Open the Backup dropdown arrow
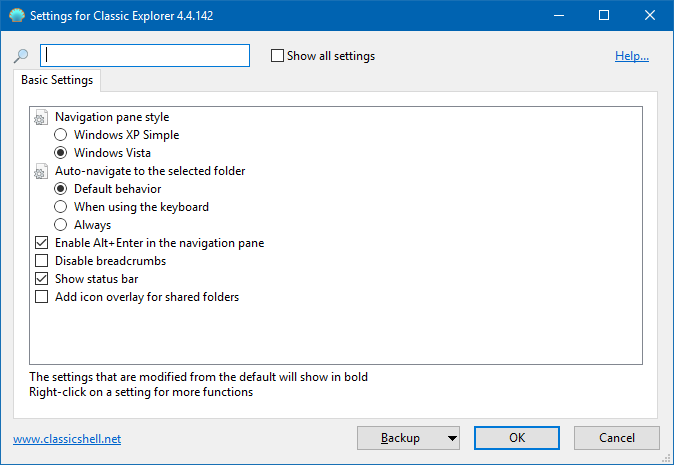The image size is (674, 465). 451,438
